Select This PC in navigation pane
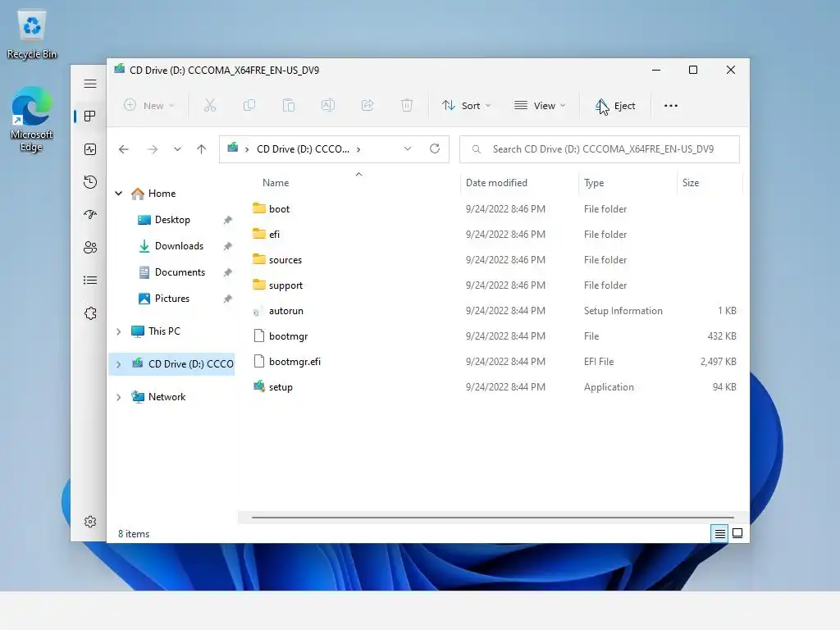 point(164,331)
